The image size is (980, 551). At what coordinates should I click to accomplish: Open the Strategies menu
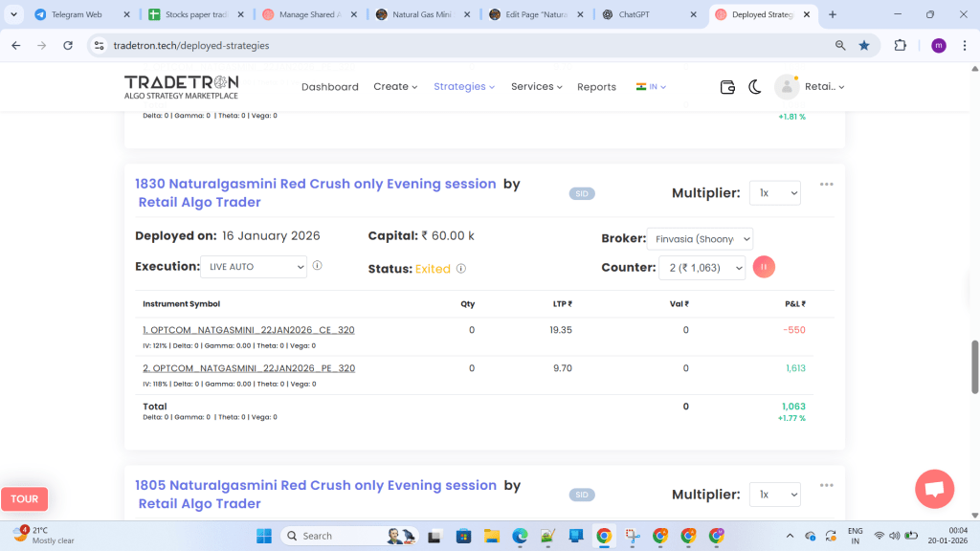(464, 87)
